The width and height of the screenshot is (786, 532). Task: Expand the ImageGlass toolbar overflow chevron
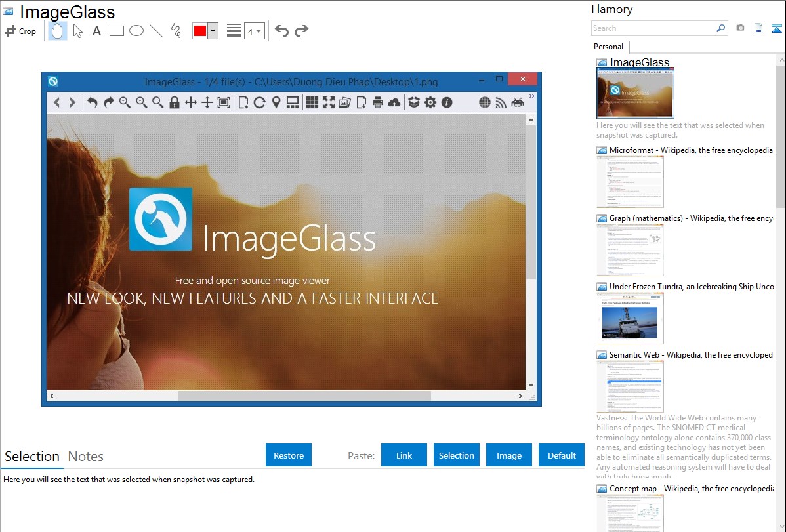tap(532, 96)
